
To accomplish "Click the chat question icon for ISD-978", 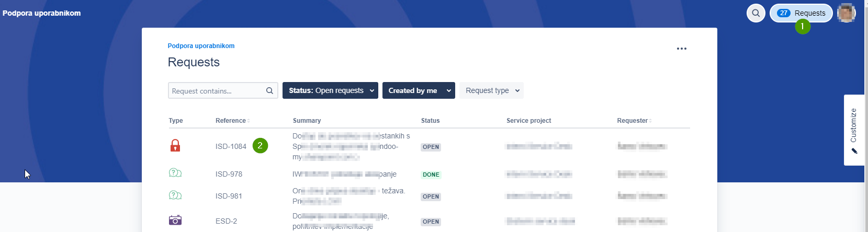I will [175, 173].
